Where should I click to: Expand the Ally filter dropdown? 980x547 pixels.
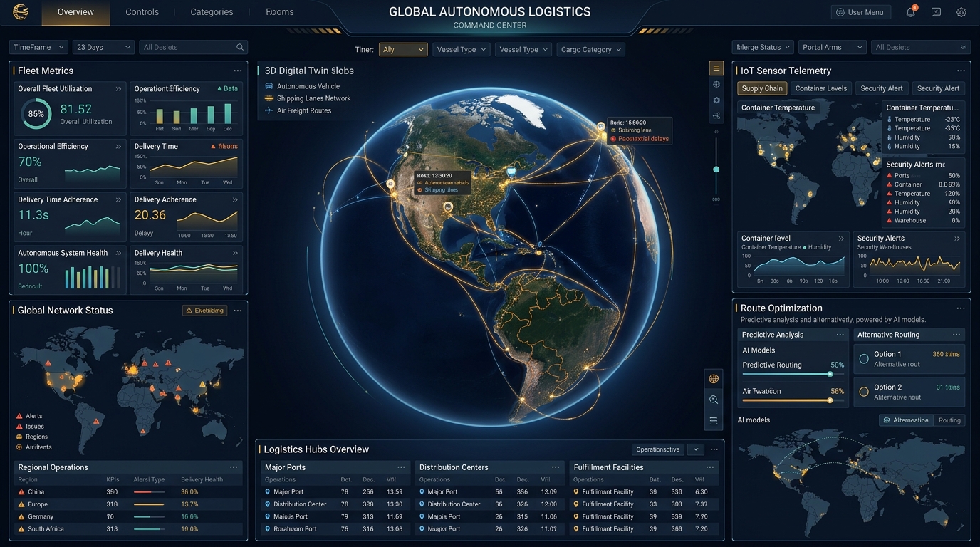pyautogui.click(x=403, y=49)
